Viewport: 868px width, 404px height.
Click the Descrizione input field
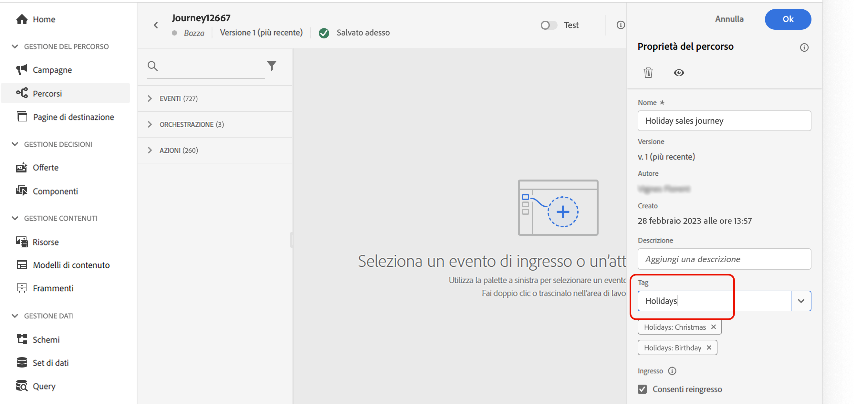(724, 259)
